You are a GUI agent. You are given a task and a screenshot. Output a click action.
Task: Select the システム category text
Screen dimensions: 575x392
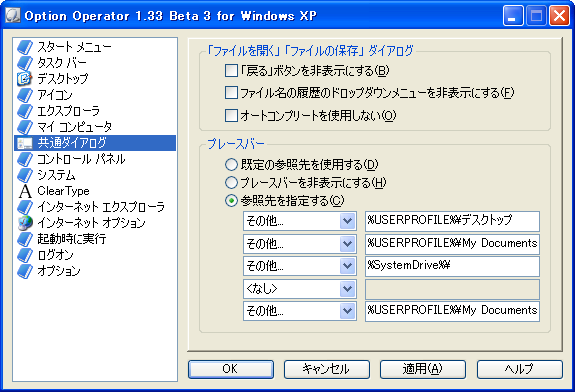tap(56, 175)
